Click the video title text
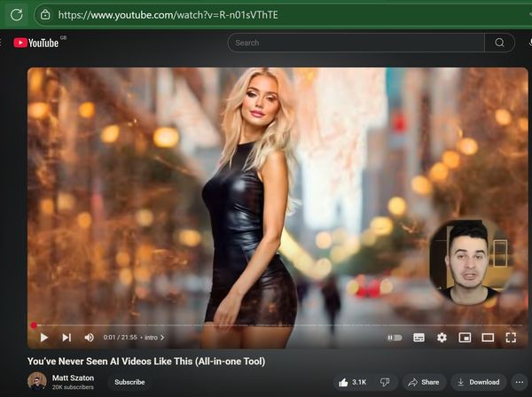Screen dimensions: 532x397 coord(146,362)
